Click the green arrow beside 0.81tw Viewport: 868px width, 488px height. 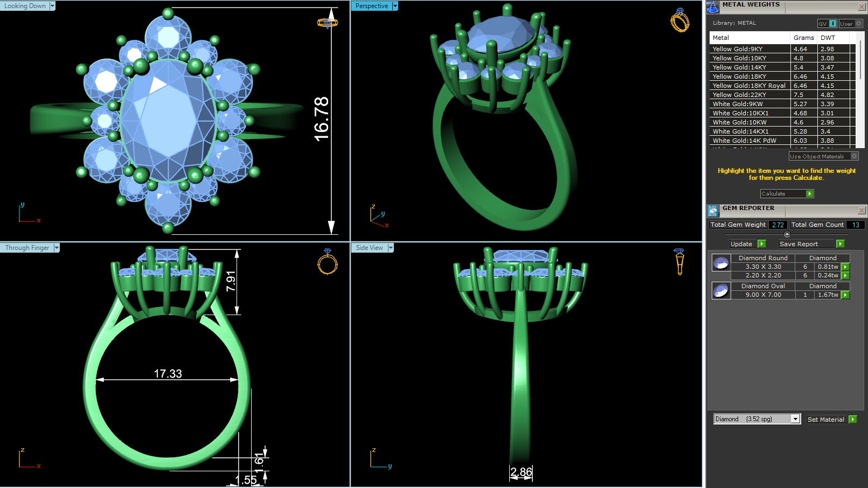tap(845, 267)
